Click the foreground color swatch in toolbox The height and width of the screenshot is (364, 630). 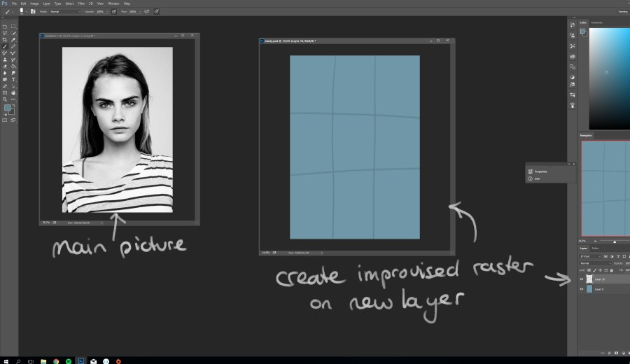coord(7,108)
